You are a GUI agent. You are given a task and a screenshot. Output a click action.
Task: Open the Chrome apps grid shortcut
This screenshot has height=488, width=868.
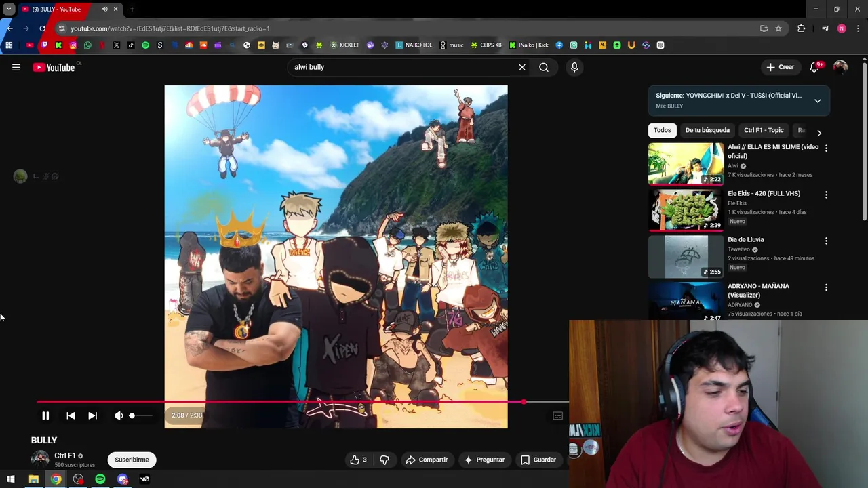click(x=9, y=45)
